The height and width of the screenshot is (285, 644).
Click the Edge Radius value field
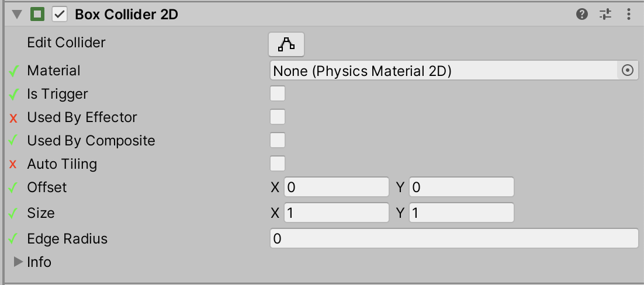[453, 239]
